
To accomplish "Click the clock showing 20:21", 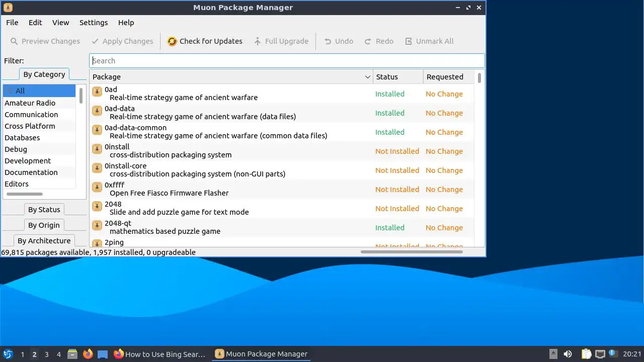I will click(632, 354).
